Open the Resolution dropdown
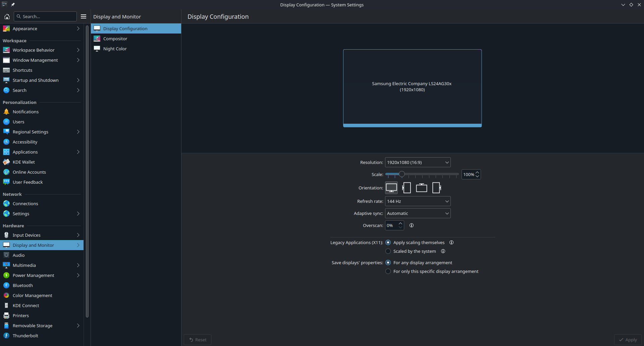 (x=418, y=162)
